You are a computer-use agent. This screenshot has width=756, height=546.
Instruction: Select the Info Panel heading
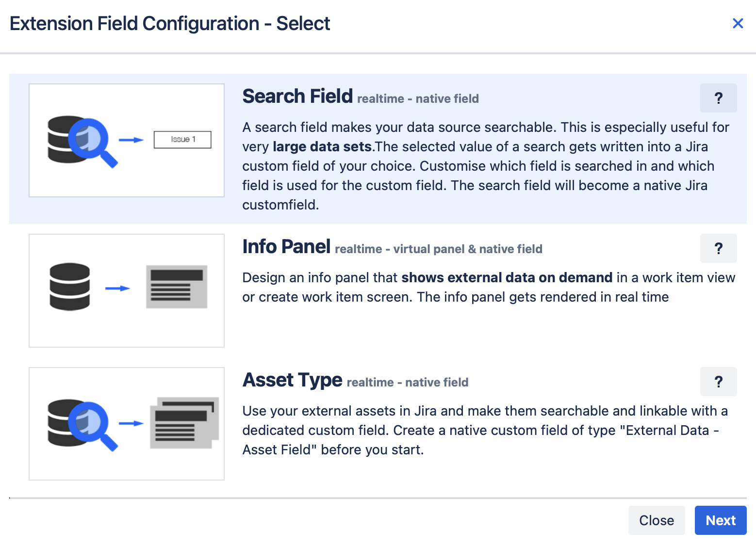pos(286,246)
